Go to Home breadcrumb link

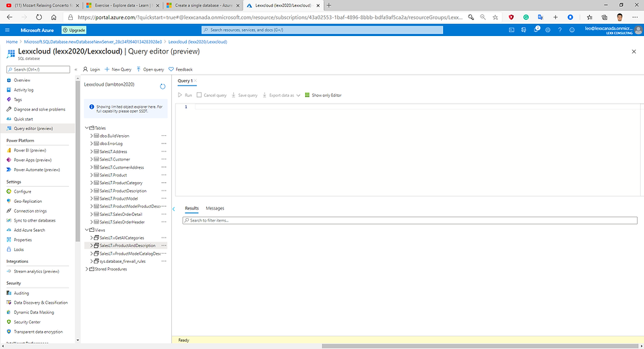[12, 42]
